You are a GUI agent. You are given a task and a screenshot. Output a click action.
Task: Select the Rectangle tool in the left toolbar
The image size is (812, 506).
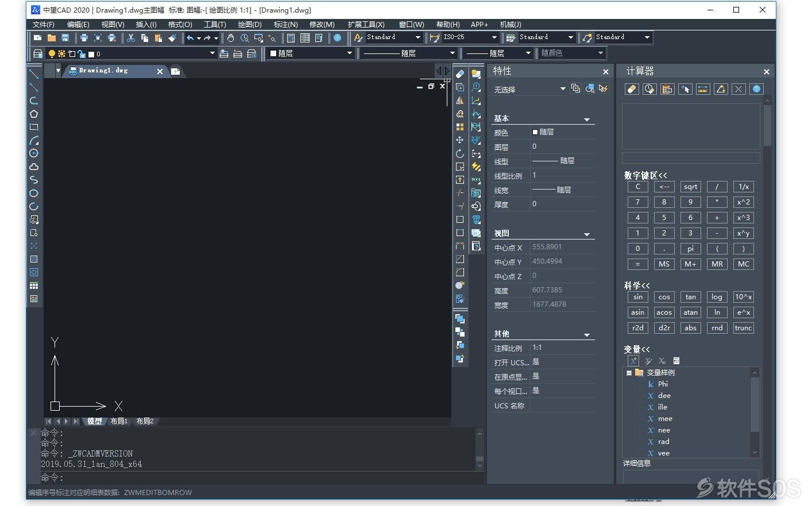[x=34, y=127]
